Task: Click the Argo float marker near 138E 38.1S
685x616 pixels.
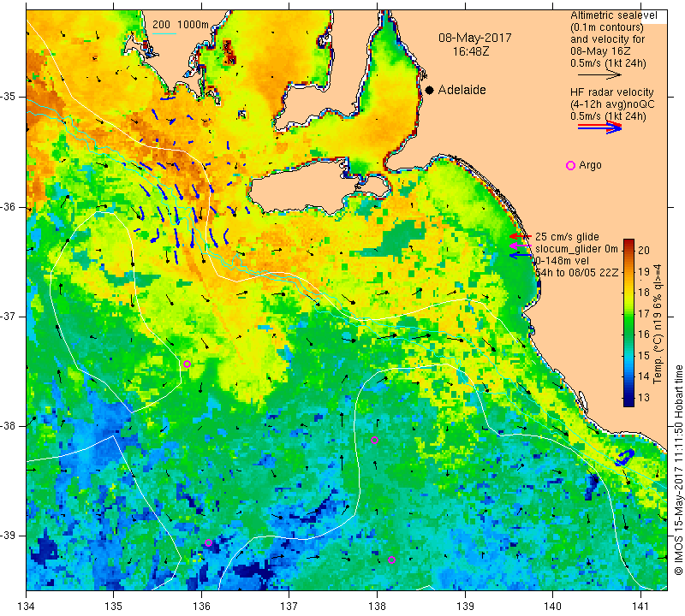Action: pos(374,440)
